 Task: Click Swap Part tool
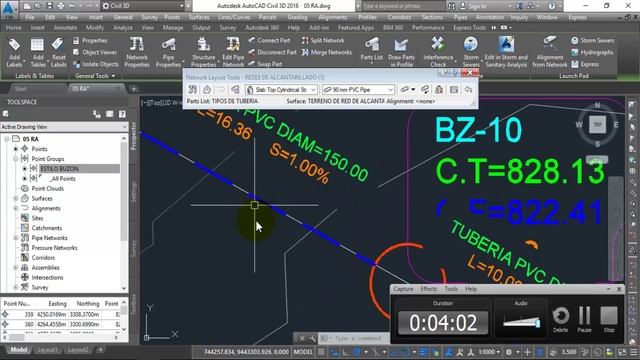point(265,64)
